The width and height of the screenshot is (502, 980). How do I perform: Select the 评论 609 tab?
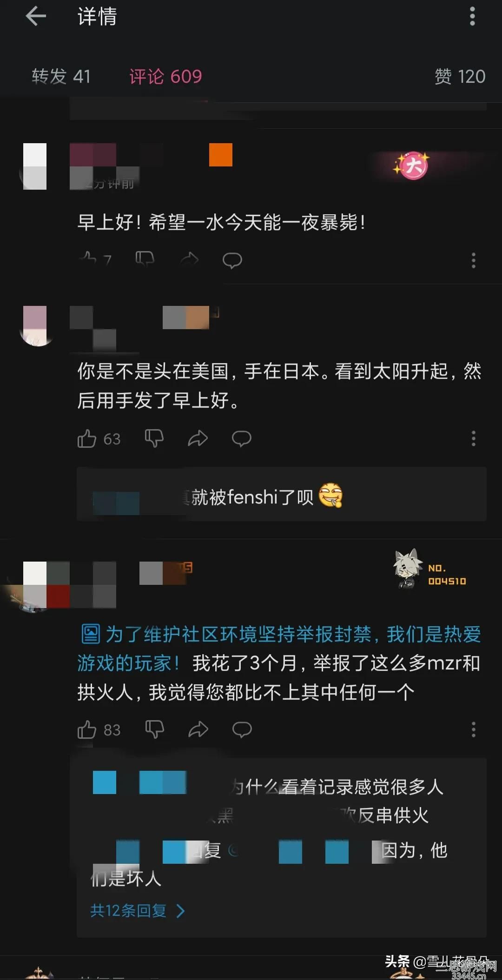[165, 76]
